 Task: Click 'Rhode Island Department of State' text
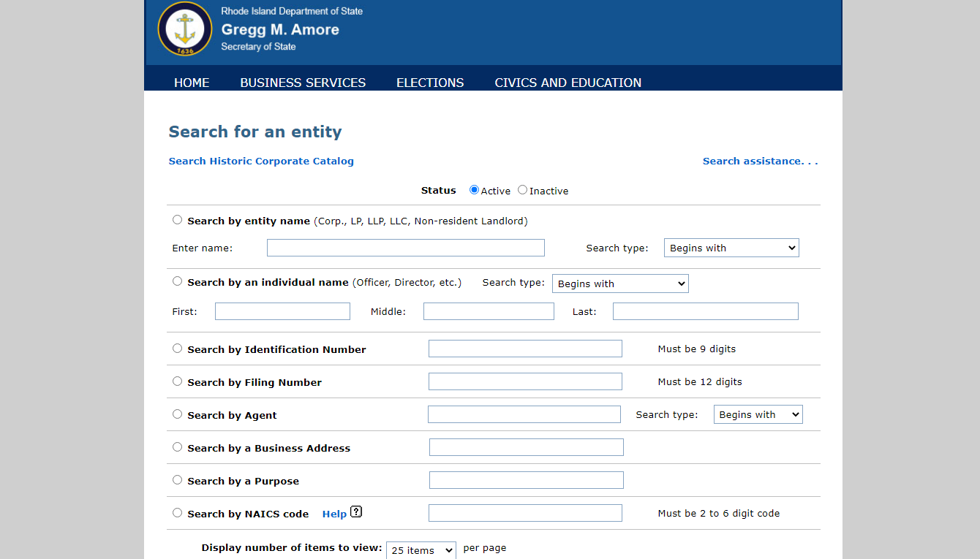pos(292,11)
